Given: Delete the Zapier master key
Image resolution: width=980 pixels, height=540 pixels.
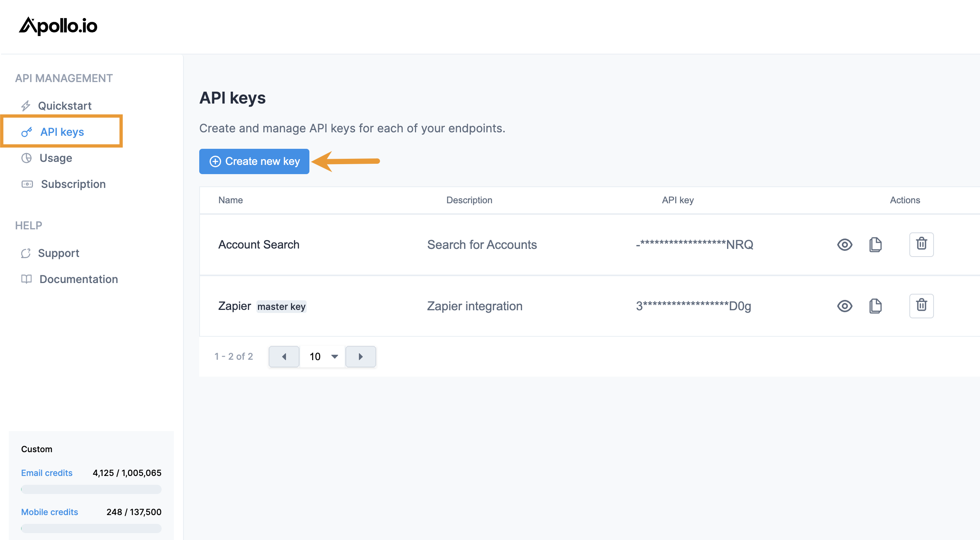Looking at the screenshot, I should click(x=921, y=306).
